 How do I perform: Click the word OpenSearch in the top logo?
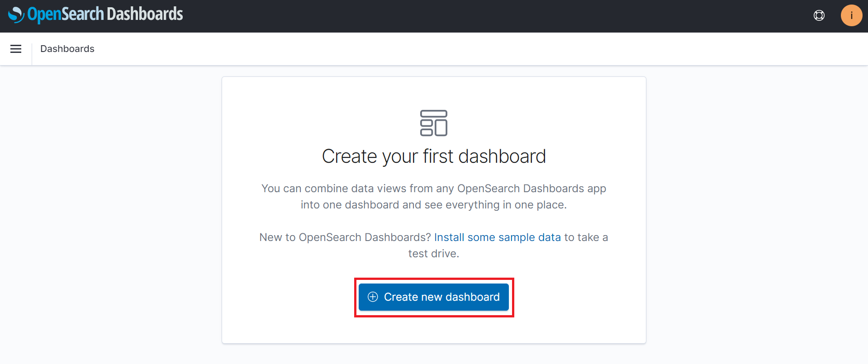pos(66,14)
